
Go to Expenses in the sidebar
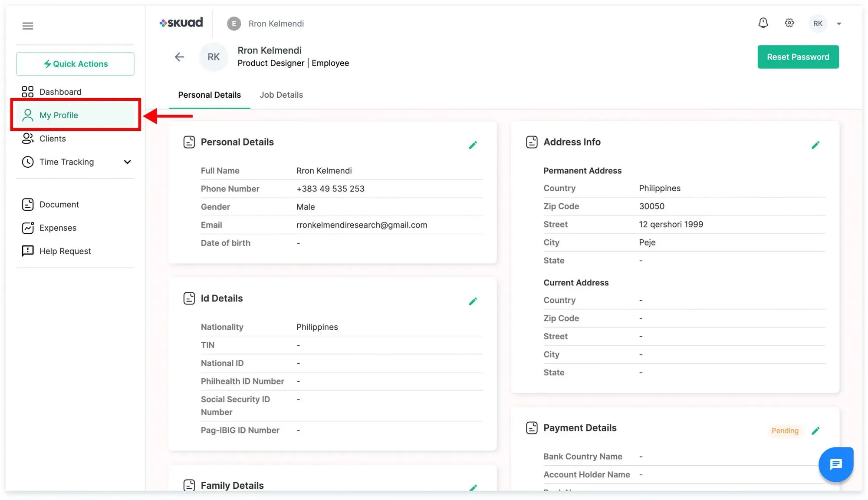point(58,228)
